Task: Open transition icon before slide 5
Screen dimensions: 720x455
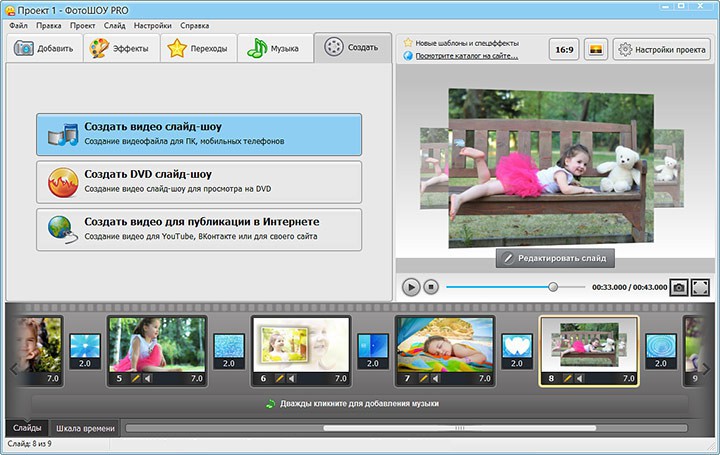Action: (x=85, y=351)
